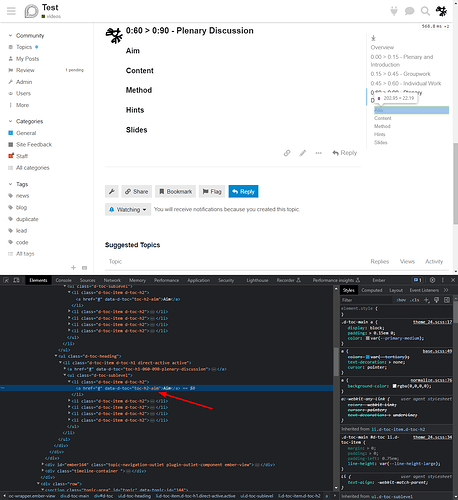Screen dimensions: 458x500
Task: Switch to the Console tab
Action: (x=63, y=280)
